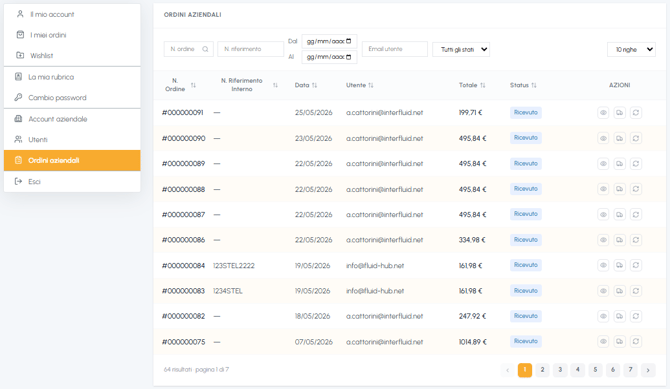This screenshot has height=389, width=670.
Task: Go to page 6 of results
Action: click(613, 370)
